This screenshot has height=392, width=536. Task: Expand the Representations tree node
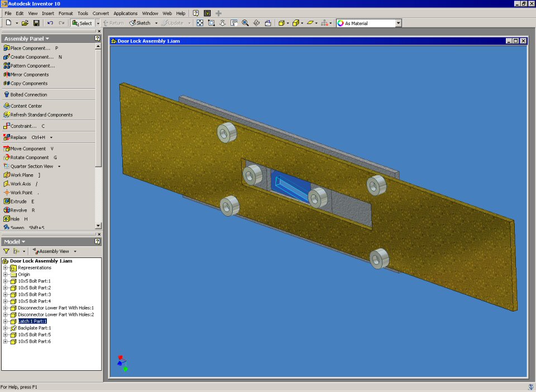[x=6, y=268]
